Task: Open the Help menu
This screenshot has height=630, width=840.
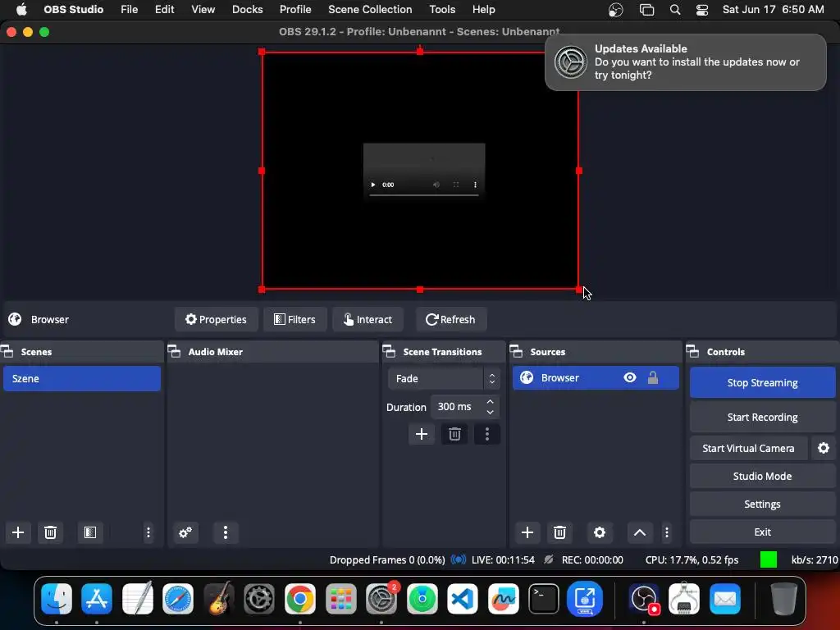Action: 484,10
